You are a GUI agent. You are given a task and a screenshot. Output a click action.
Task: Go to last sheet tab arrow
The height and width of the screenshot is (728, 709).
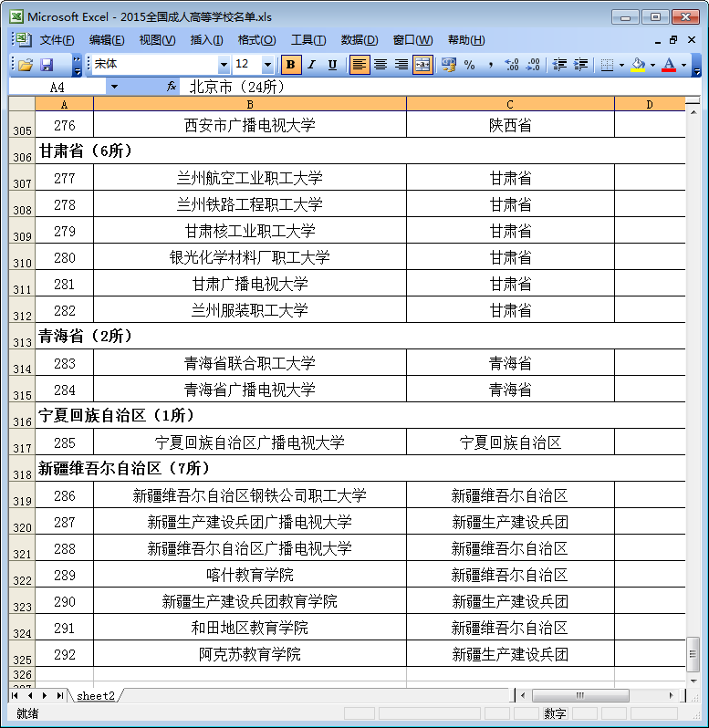pyautogui.click(x=59, y=695)
